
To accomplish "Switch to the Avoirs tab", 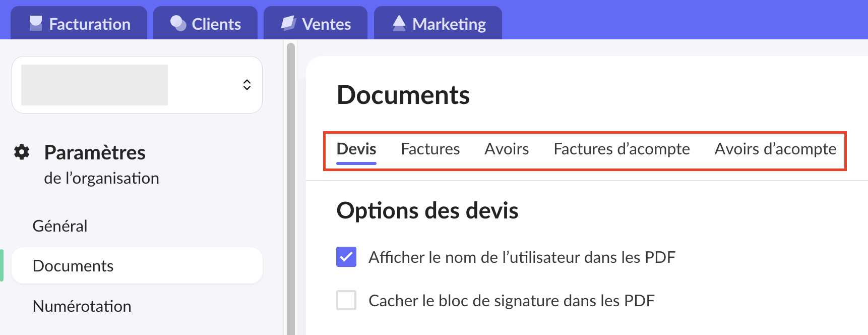I will [507, 149].
